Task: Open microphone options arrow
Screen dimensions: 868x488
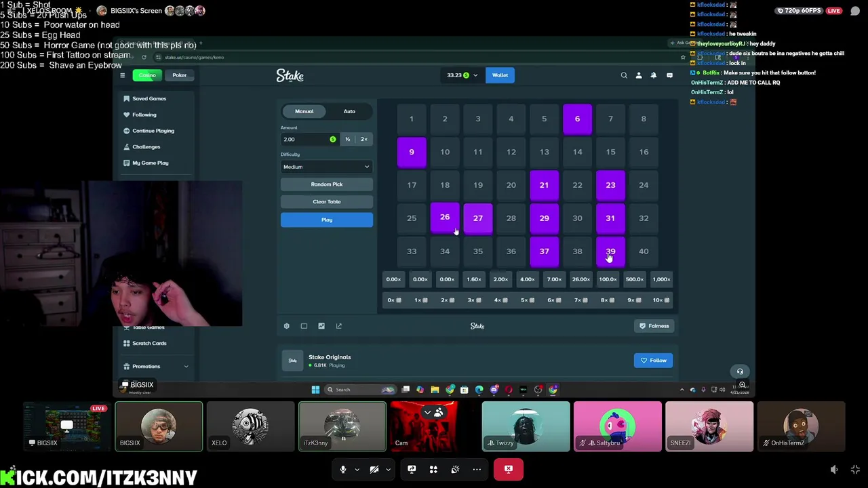Action: click(357, 469)
